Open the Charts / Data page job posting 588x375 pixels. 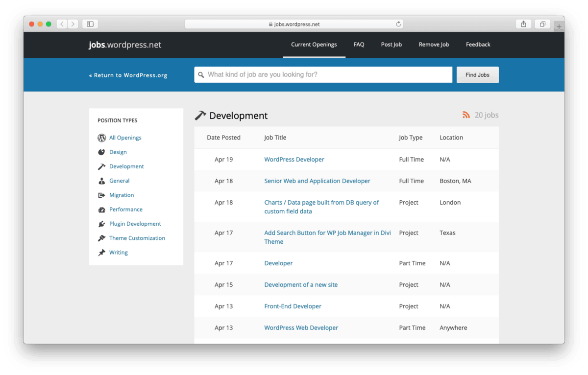tap(321, 207)
